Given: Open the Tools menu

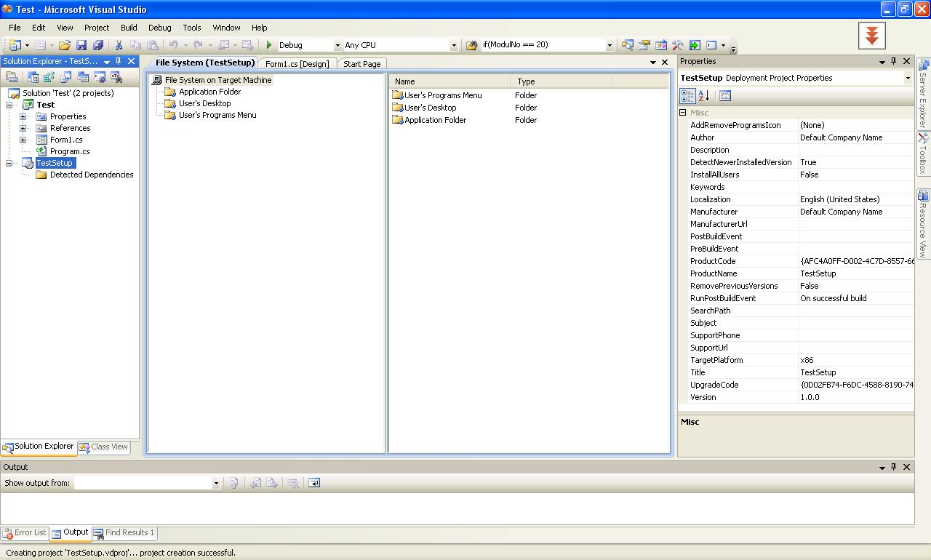Looking at the screenshot, I should (192, 28).
